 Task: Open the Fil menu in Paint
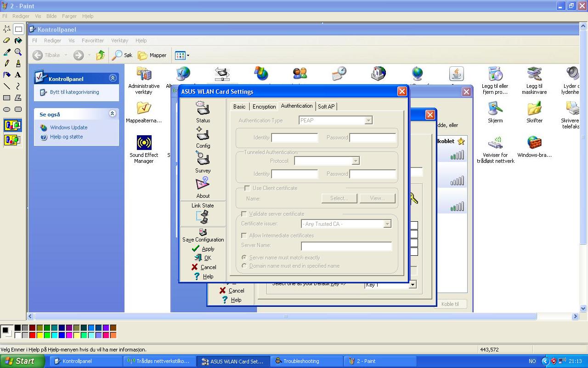pos(5,16)
